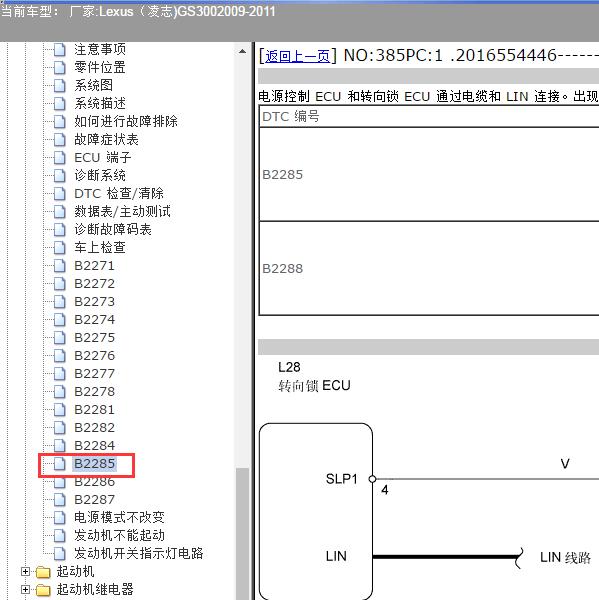
Task: Click B2288 cell in DTC table
Action: (x=429, y=269)
